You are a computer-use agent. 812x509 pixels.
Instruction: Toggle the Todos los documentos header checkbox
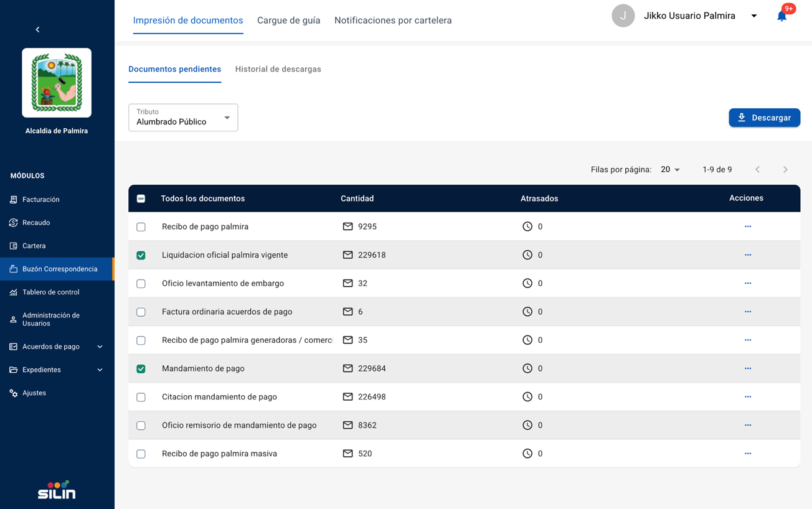click(141, 198)
